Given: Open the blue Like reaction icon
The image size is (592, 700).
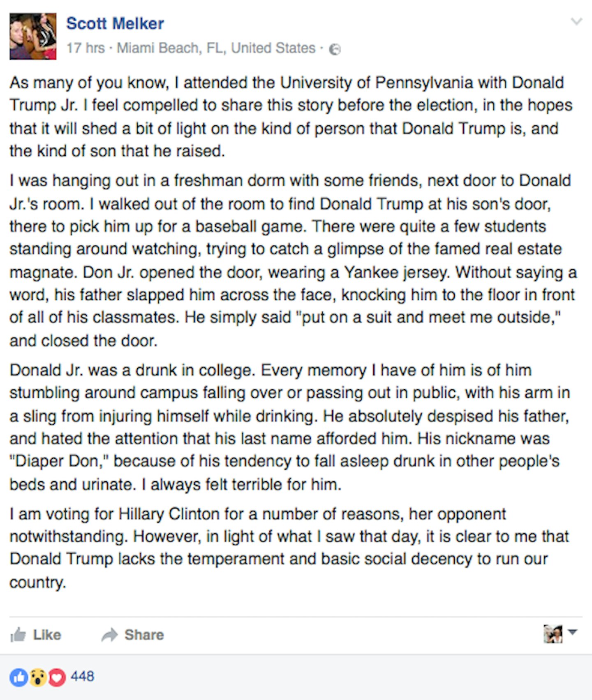Looking at the screenshot, I should click(x=19, y=677).
